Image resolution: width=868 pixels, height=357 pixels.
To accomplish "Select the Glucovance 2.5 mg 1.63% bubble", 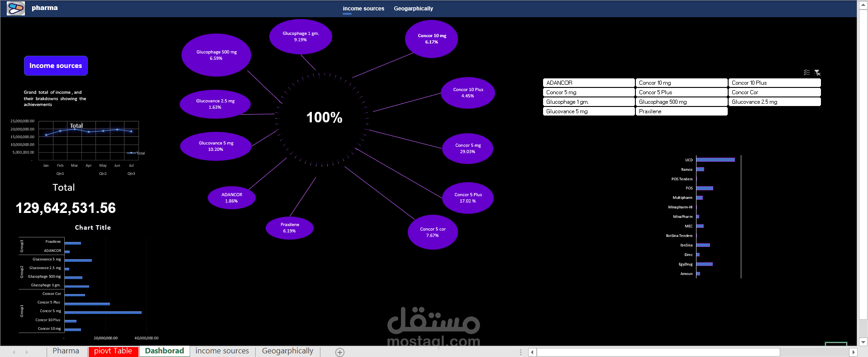I will point(215,104).
